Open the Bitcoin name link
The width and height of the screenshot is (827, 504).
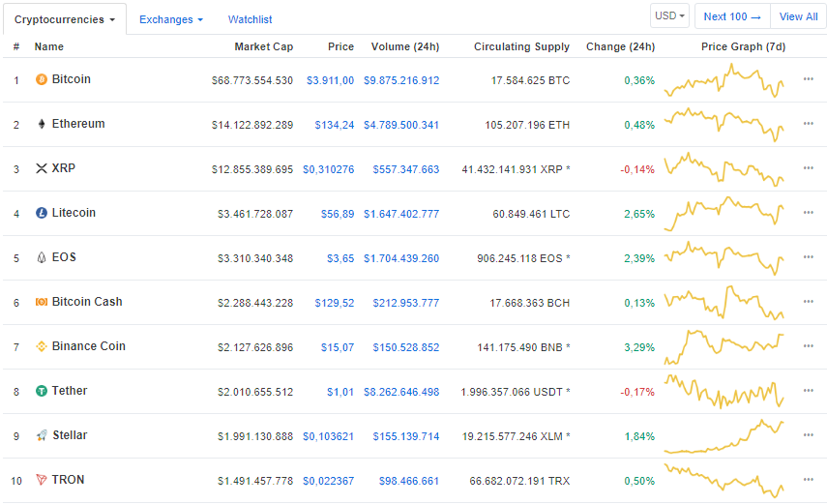(72, 79)
